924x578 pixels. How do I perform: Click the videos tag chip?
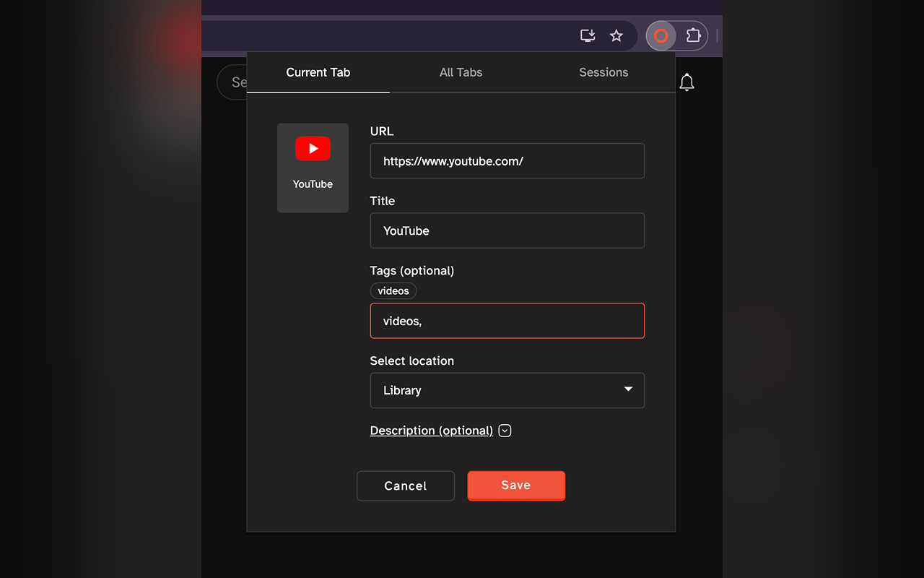coord(393,290)
